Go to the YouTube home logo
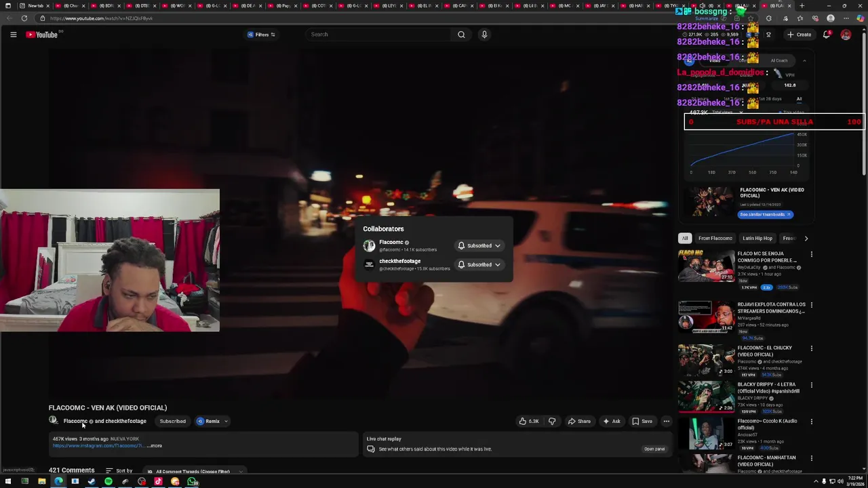 (x=42, y=35)
